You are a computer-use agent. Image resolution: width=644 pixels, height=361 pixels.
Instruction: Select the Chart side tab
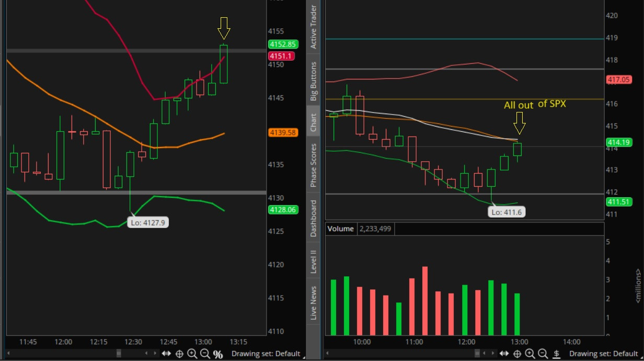pos(314,122)
